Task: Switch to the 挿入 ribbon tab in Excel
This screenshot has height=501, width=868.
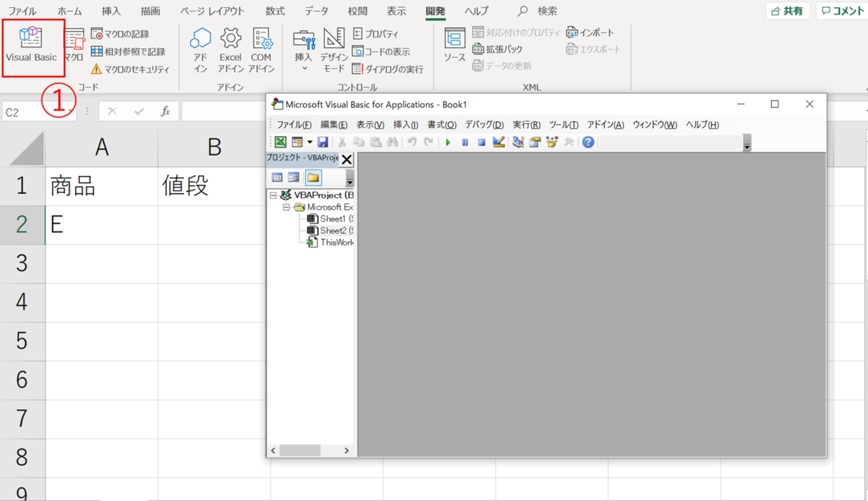Action: pyautogui.click(x=111, y=11)
